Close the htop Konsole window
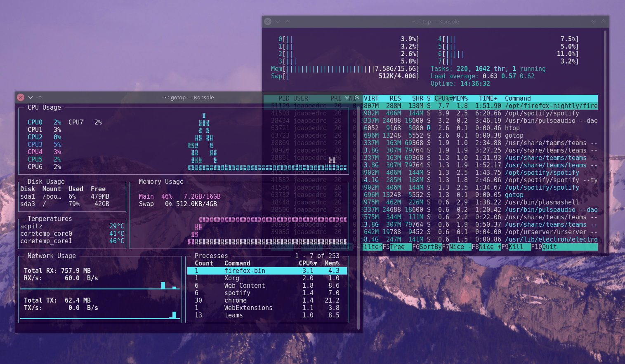 tap(268, 21)
